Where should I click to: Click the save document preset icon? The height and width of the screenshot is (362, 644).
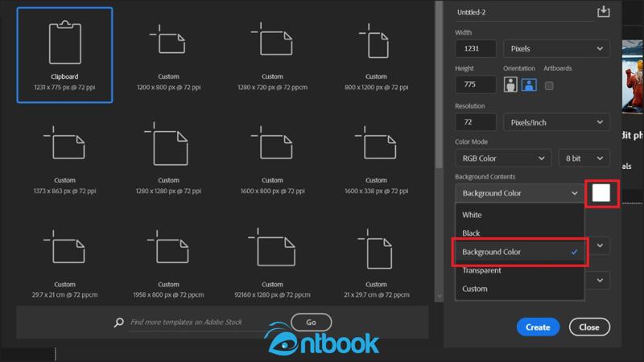coord(603,12)
